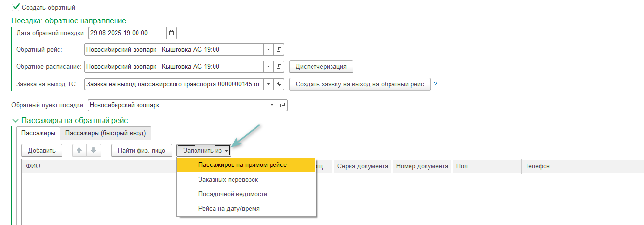Viewport: 644px width, 225px height.
Task: Collapse the Пассажиры на обратный рейс section
Action: point(15,120)
